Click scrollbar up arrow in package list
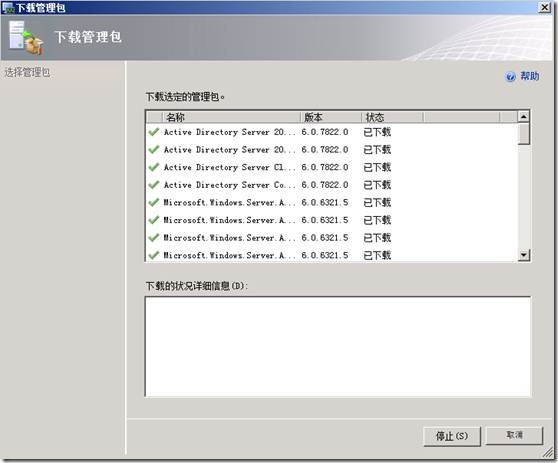 tap(524, 117)
